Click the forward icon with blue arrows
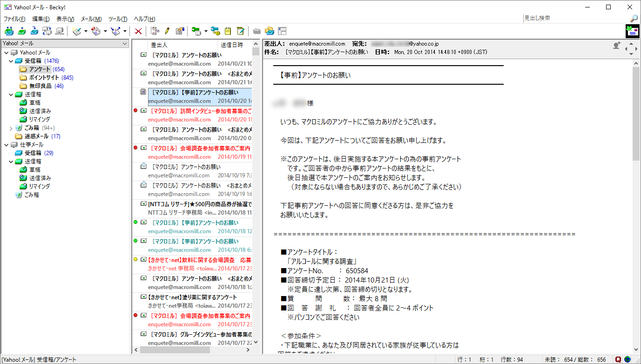 coord(116,31)
